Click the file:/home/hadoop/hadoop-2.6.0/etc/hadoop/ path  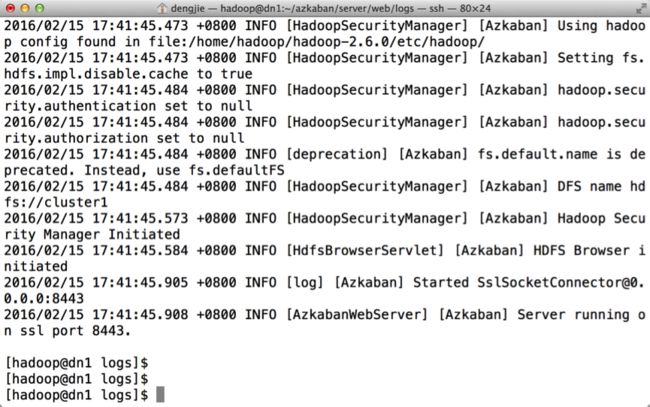pos(316,42)
